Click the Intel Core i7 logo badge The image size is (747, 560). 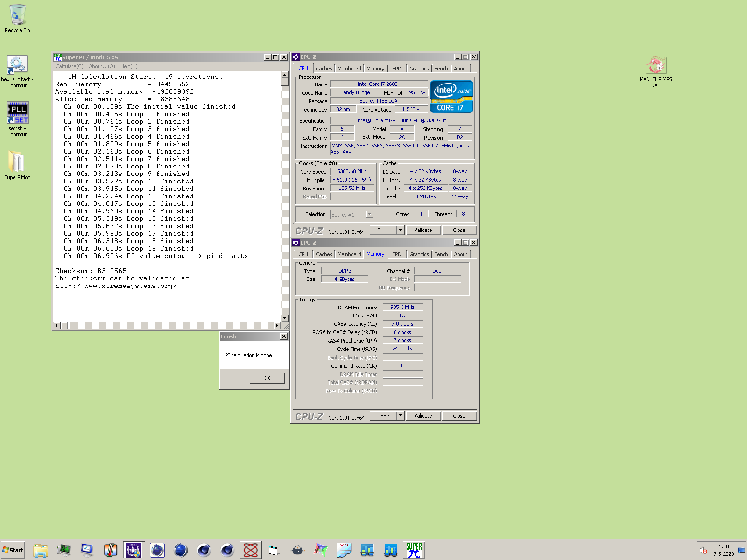(451, 97)
